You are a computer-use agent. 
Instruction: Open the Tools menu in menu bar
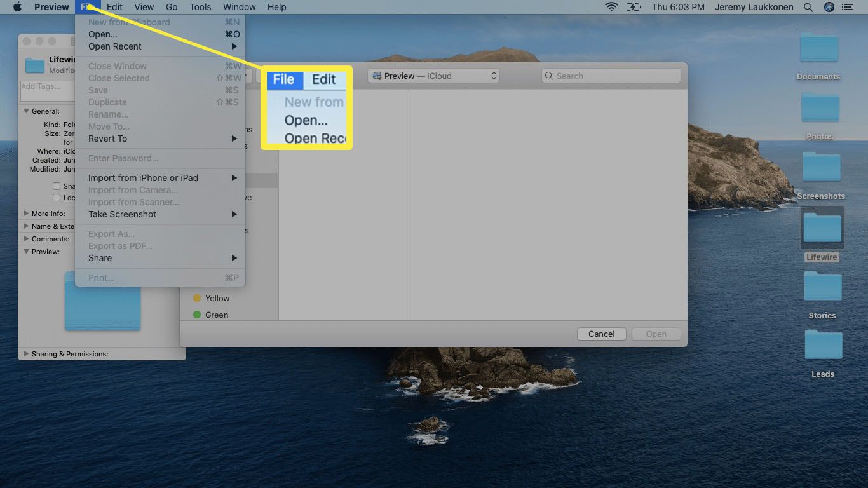tap(200, 7)
